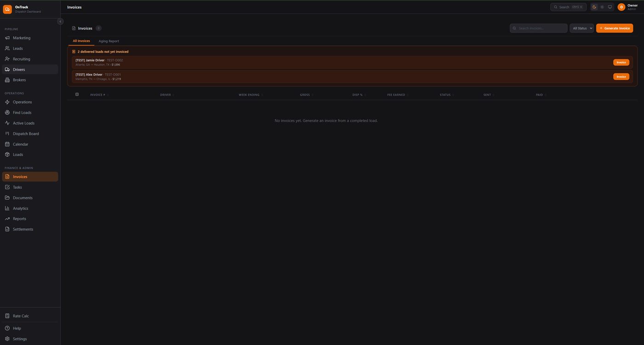Click the Loads package icon
Screen dimensions: 644x345
(7, 154)
